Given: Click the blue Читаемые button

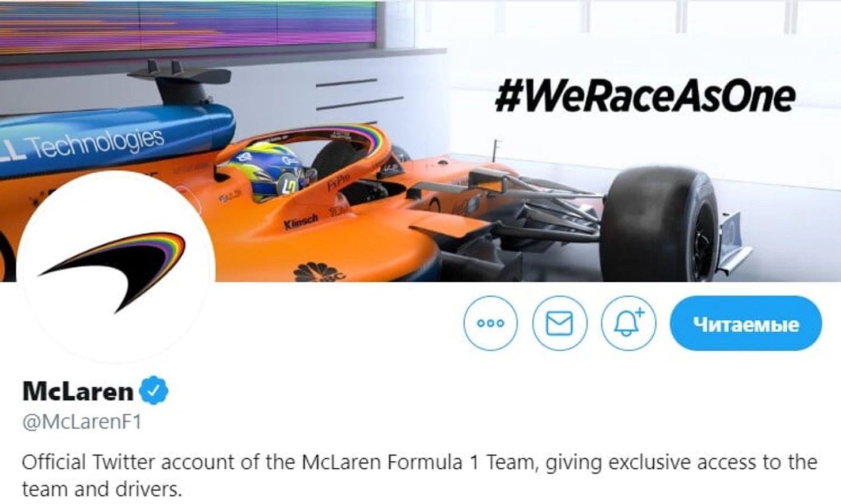Looking at the screenshot, I should tap(745, 323).
